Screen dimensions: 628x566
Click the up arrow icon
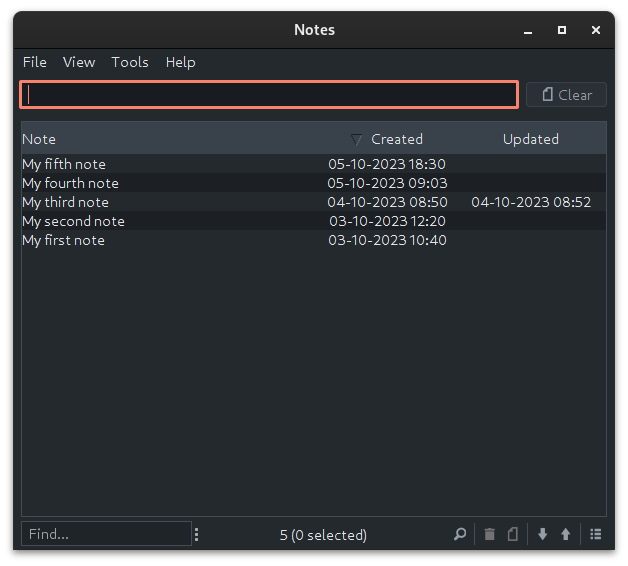click(x=565, y=534)
